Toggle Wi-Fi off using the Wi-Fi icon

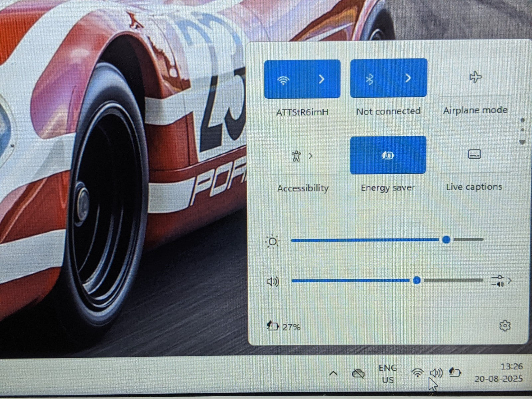click(283, 79)
